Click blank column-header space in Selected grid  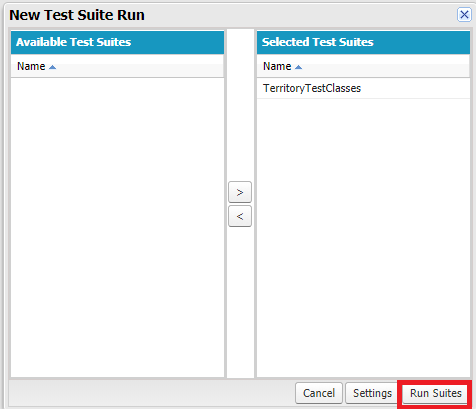(x=386, y=66)
